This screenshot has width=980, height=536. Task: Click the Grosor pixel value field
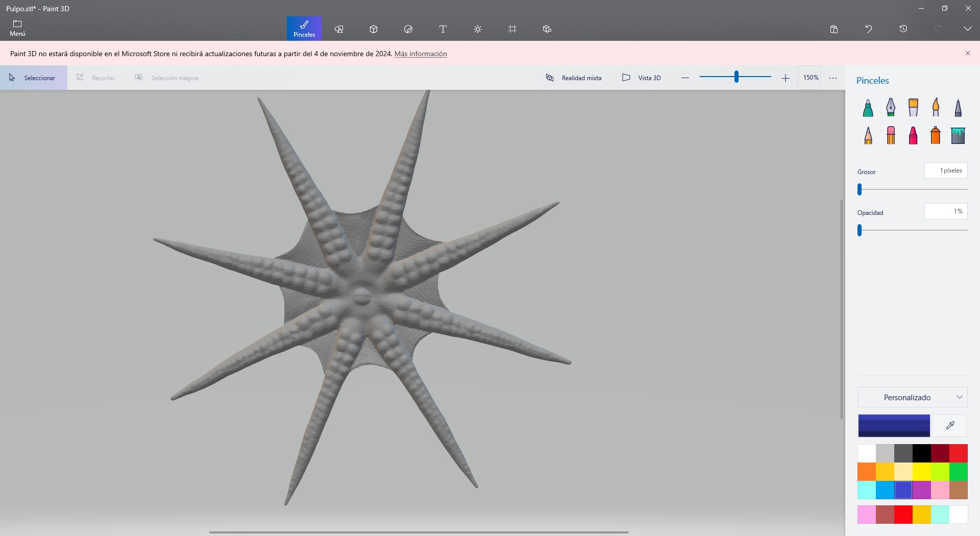click(946, 170)
